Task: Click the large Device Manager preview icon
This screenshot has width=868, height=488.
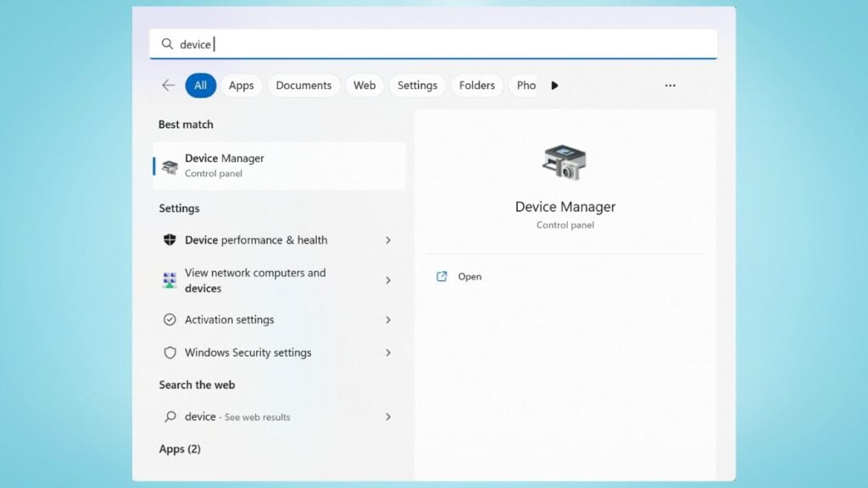Action: [x=565, y=162]
